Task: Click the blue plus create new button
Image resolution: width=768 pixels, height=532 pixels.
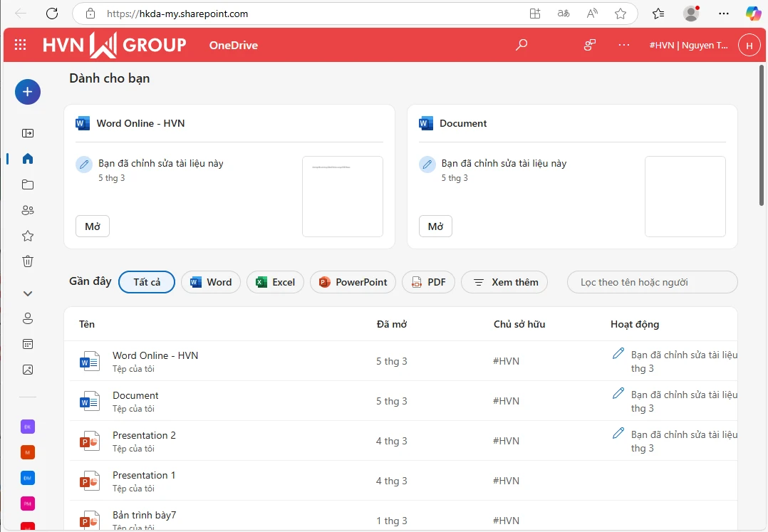Action: click(x=28, y=91)
